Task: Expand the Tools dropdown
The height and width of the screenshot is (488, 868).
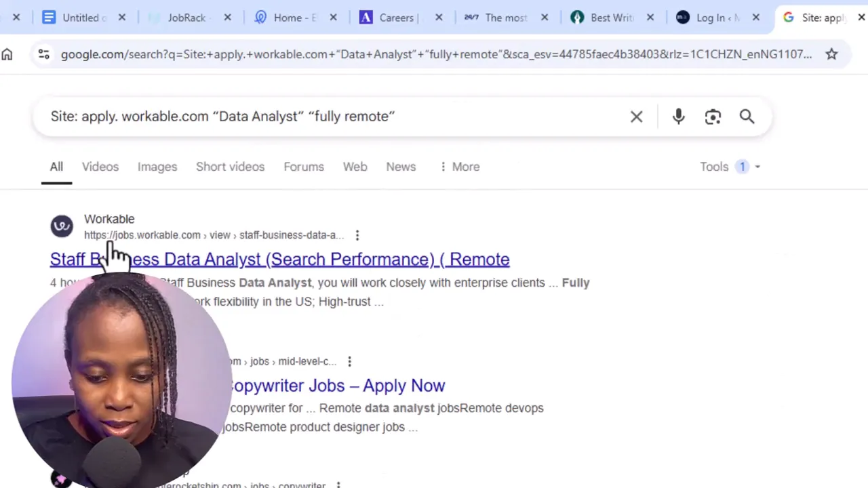Action: click(730, 167)
